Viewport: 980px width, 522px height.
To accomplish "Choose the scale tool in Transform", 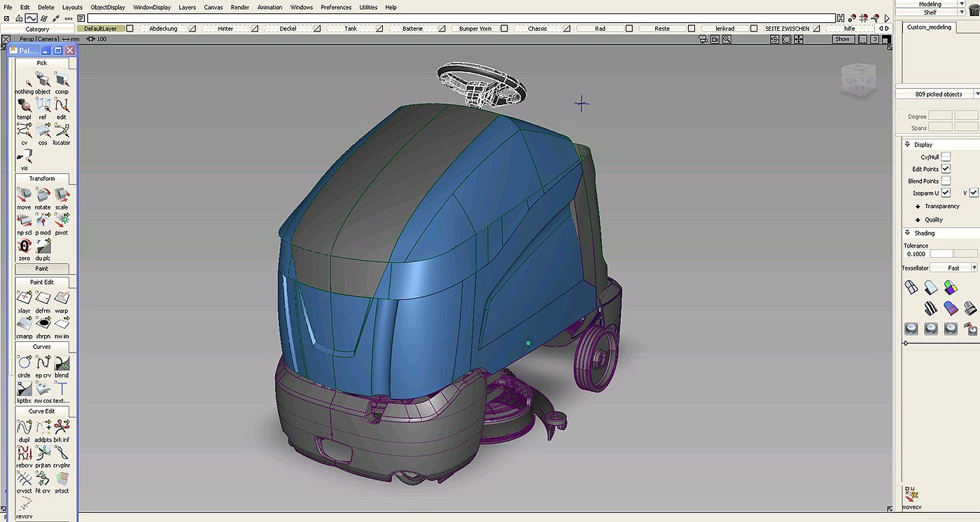I will click(x=62, y=195).
